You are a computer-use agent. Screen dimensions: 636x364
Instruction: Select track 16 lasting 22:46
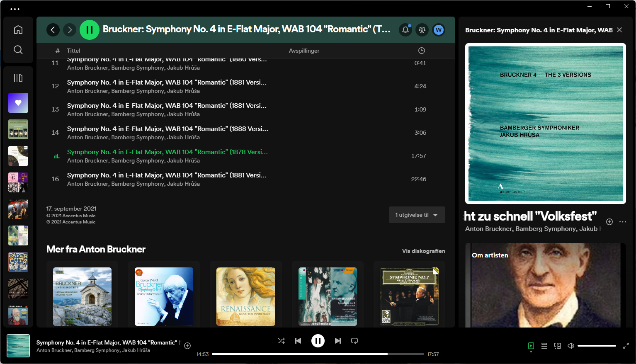246,179
